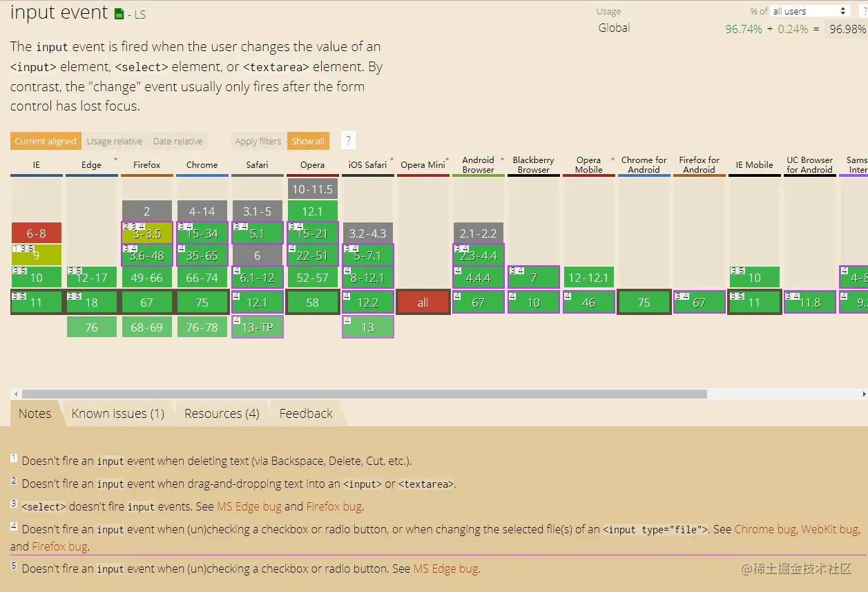This screenshot has height=592, width=868.
Task: Switch to the Known issues tab
Action: pos(118,413)
